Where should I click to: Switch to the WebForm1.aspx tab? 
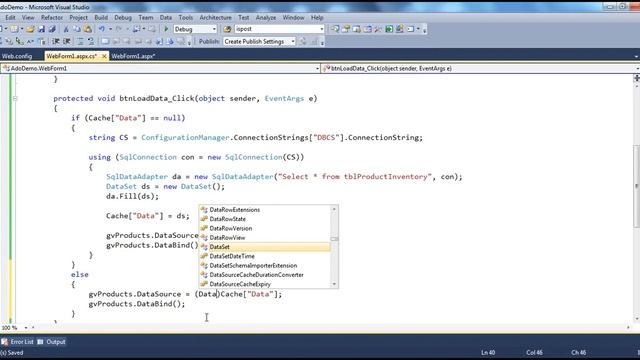[133, 56]
